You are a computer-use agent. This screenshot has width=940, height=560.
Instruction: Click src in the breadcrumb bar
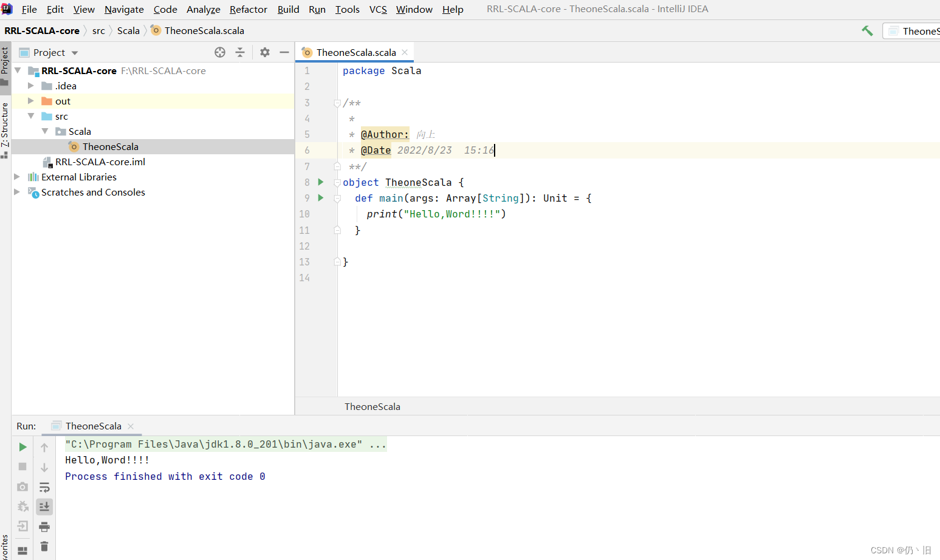(98, 30)
